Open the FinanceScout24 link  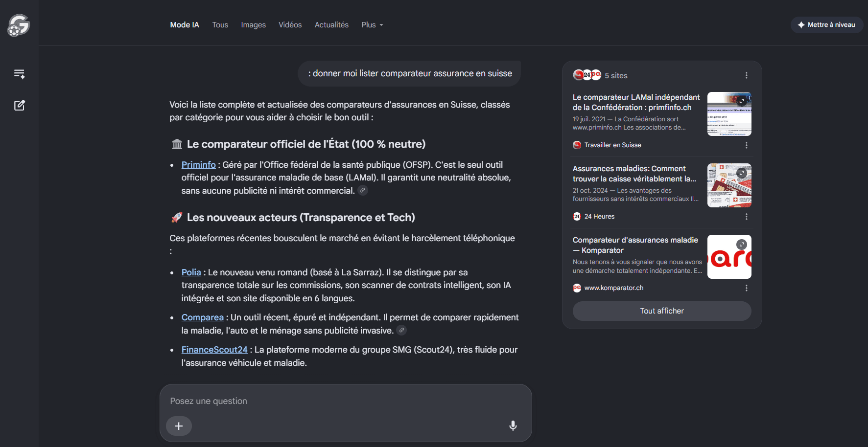coord(214,350)
